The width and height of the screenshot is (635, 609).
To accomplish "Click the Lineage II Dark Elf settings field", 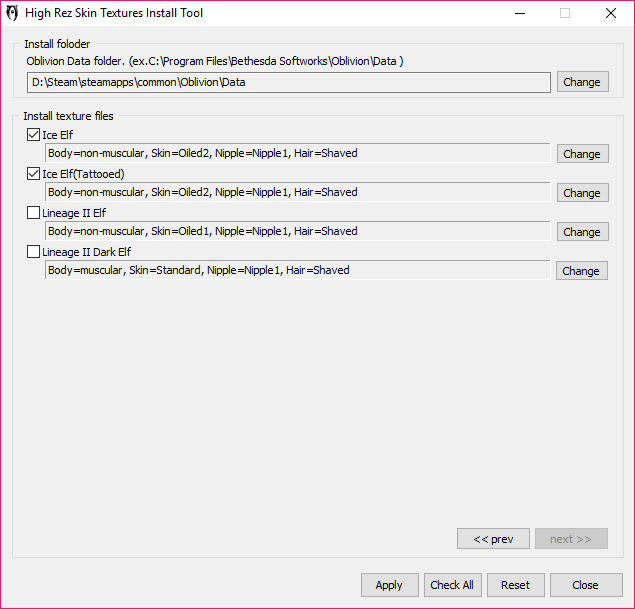I will pos(297,270).
